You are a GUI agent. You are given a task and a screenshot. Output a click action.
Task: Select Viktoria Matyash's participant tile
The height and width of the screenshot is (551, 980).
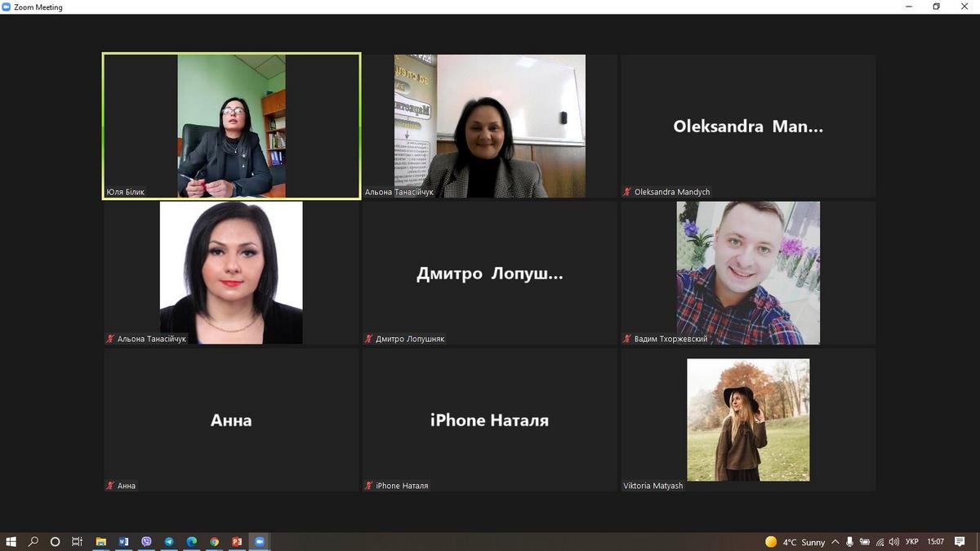[748, 420]
